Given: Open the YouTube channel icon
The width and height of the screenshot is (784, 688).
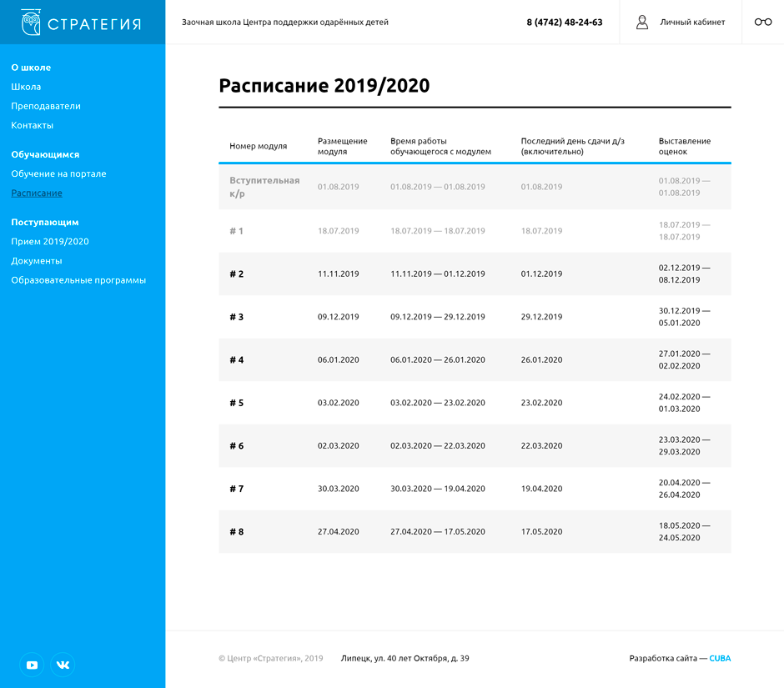Looking at the screenshot, I should (32, 665).
